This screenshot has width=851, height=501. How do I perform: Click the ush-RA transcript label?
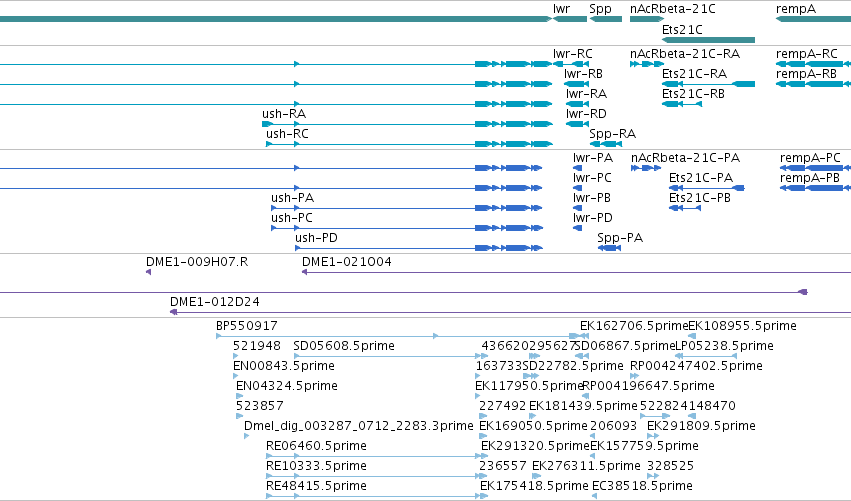pyautogui.click(x=284, y=114)
